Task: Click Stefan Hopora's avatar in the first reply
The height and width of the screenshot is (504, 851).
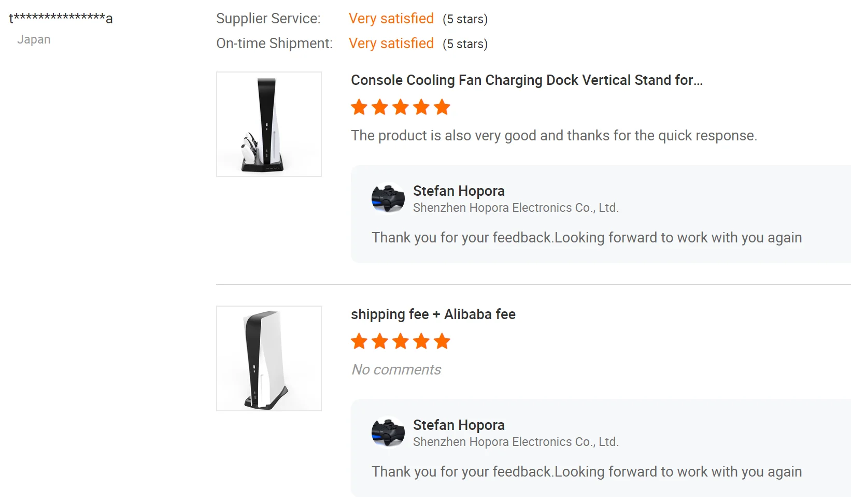Action: pos(388,199)
